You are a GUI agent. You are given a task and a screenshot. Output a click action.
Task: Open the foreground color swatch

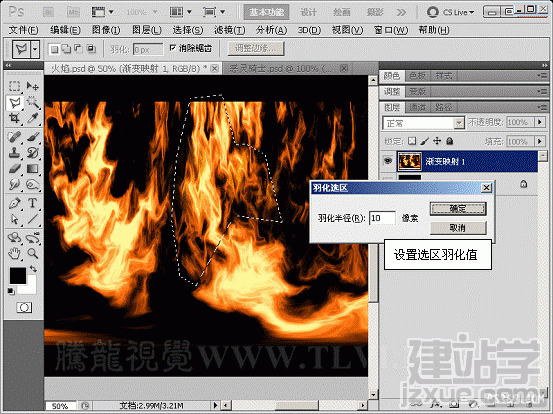pyautogui.click(x=18, y=276)
